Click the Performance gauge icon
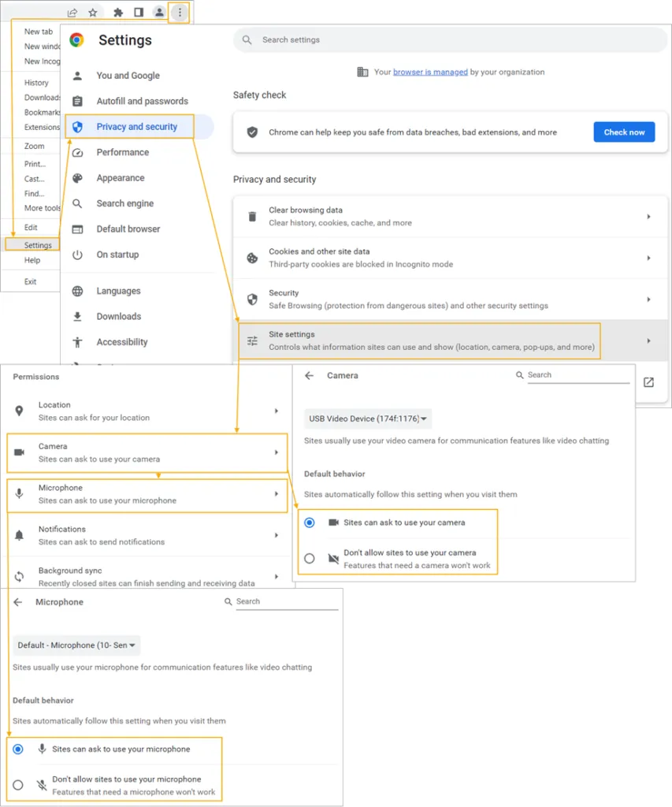The image size is (672, 807). point(78,152)
